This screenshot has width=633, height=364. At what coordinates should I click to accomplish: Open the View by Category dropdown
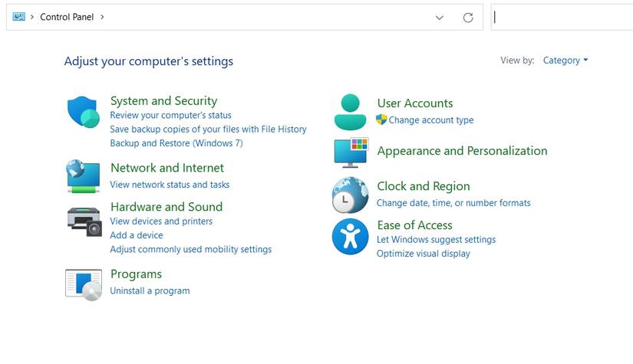[565, 61]
